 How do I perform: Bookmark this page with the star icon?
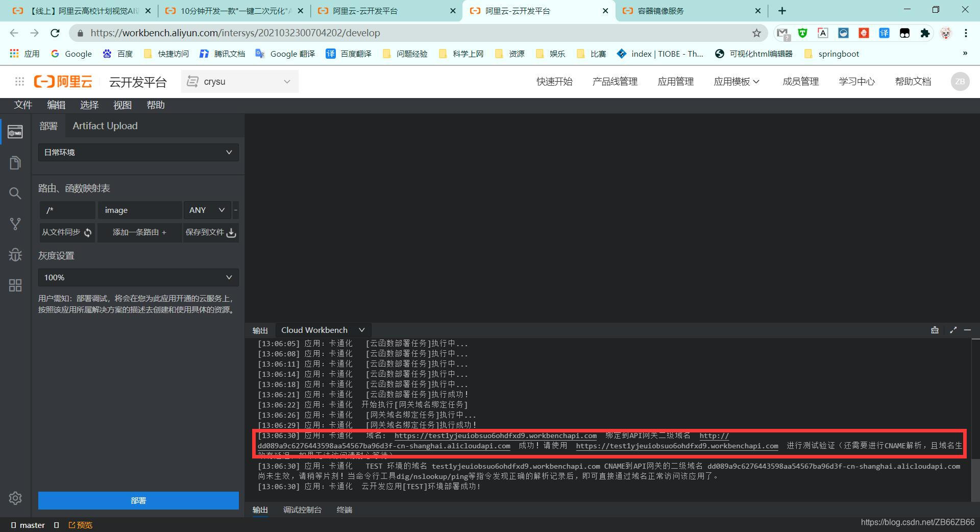pyautogui.click(x=756, y=33)
